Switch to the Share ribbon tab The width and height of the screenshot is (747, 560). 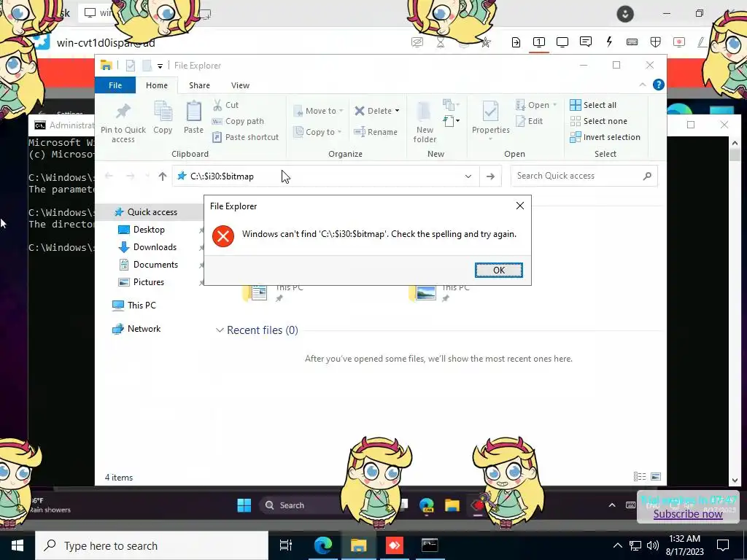pyautogui.click(x=199, y=85)
